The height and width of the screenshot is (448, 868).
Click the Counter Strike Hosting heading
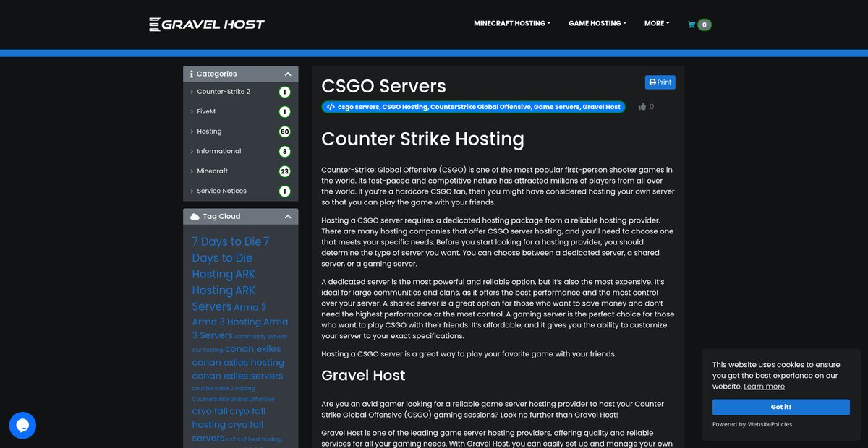tap(422, 139)
